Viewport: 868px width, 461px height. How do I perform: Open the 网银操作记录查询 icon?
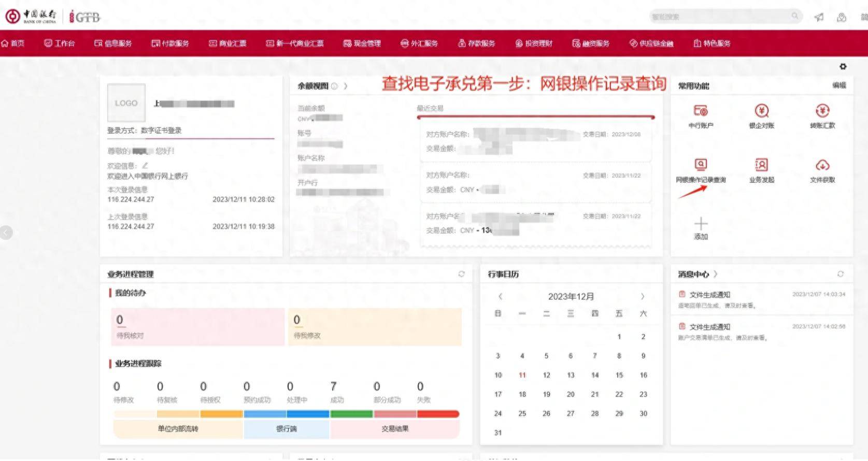coord(700,165)
